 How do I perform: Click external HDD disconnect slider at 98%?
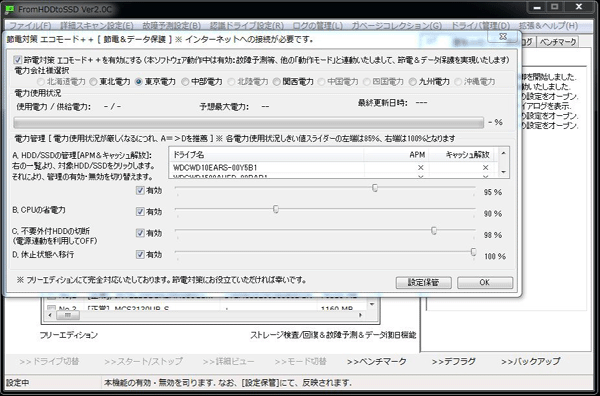pyautogui.click(x=434, y=230)
